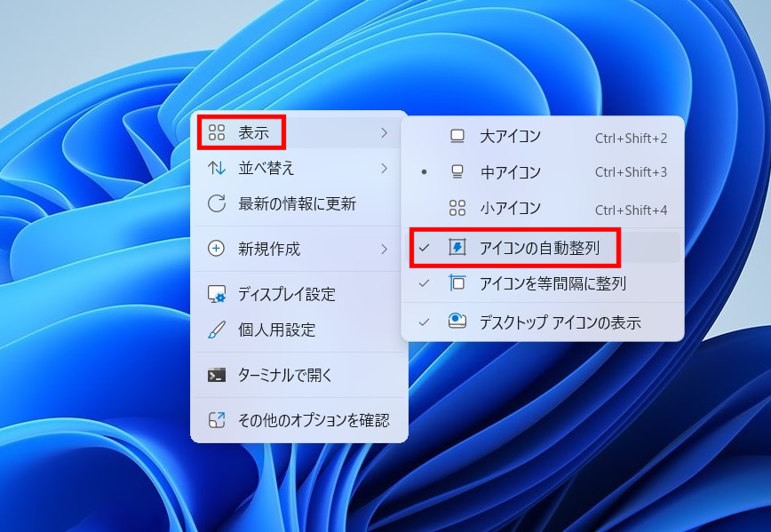Expand the 表示 submenu arrow
Image resolution: width=771 pixels, height=532 pixels.
[384, 133]
